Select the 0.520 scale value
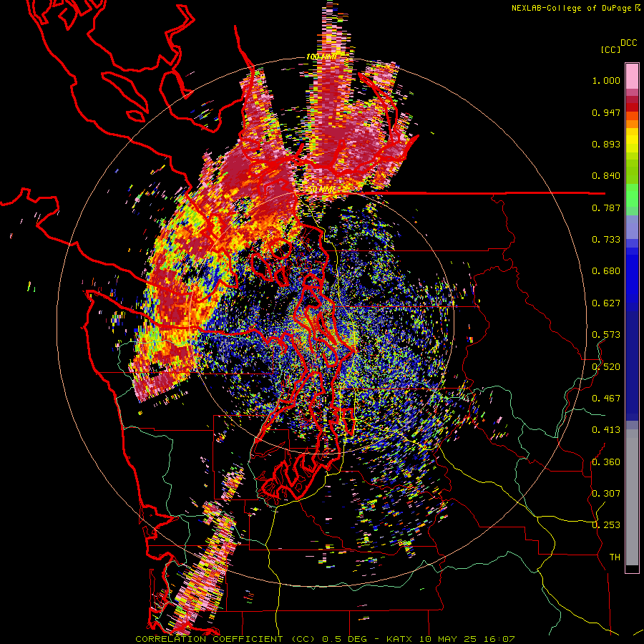Screen dimensions: 644x644 (606, 366)
